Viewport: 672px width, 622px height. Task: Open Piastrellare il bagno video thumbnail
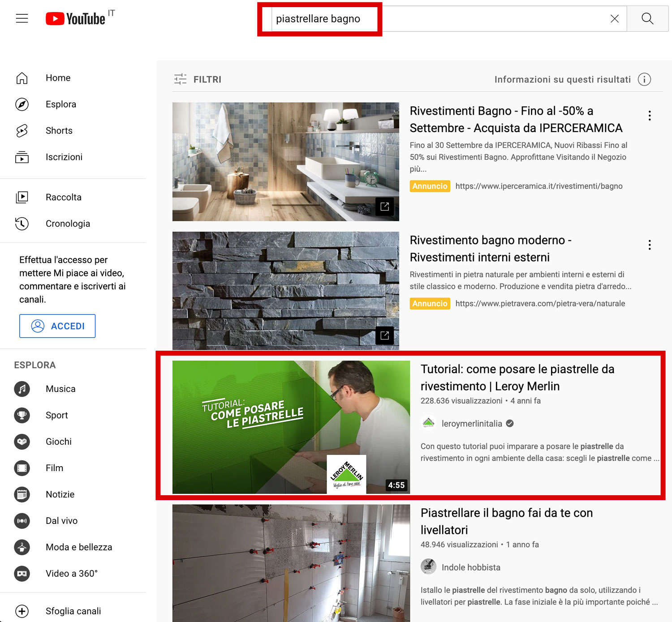click(x=291, y=563)
